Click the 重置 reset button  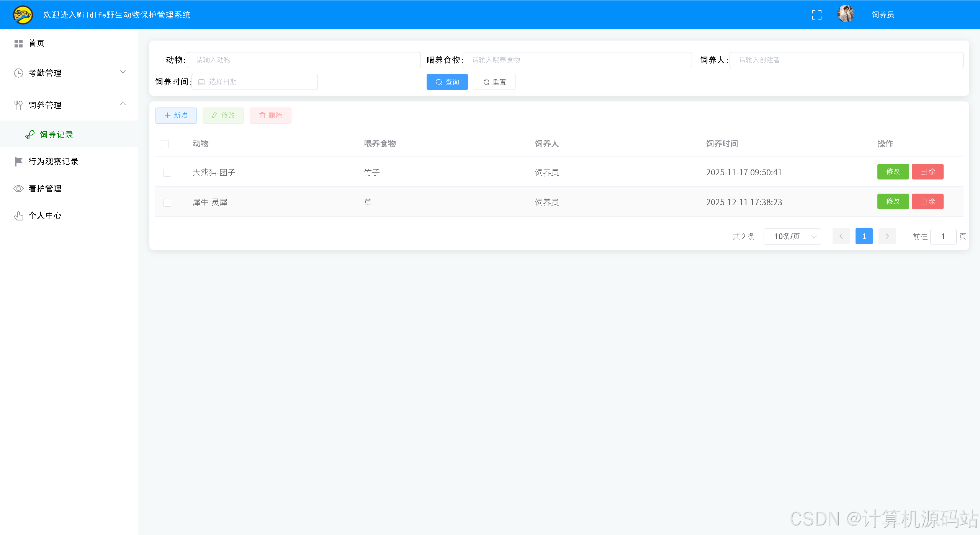click(494, 82)
